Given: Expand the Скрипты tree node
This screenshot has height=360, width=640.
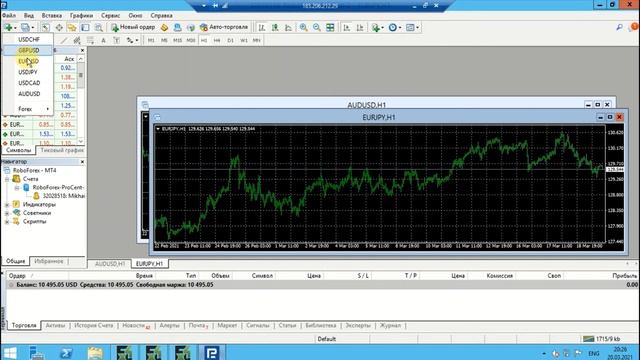Looking at the screenshot, I should (x=7, y=222).
